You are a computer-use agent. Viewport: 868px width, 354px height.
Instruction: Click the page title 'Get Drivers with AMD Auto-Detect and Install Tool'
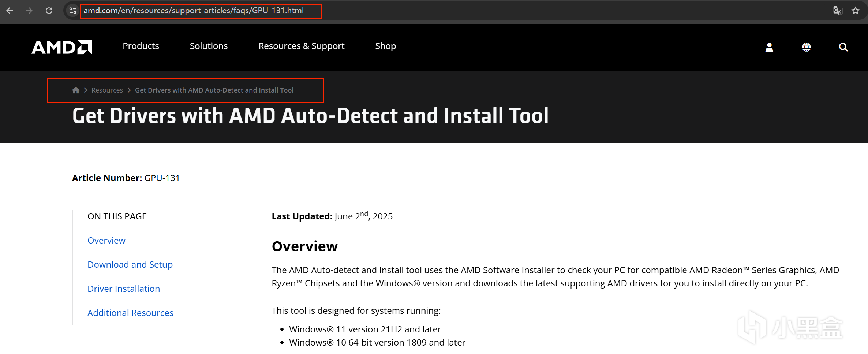(310, 116)
